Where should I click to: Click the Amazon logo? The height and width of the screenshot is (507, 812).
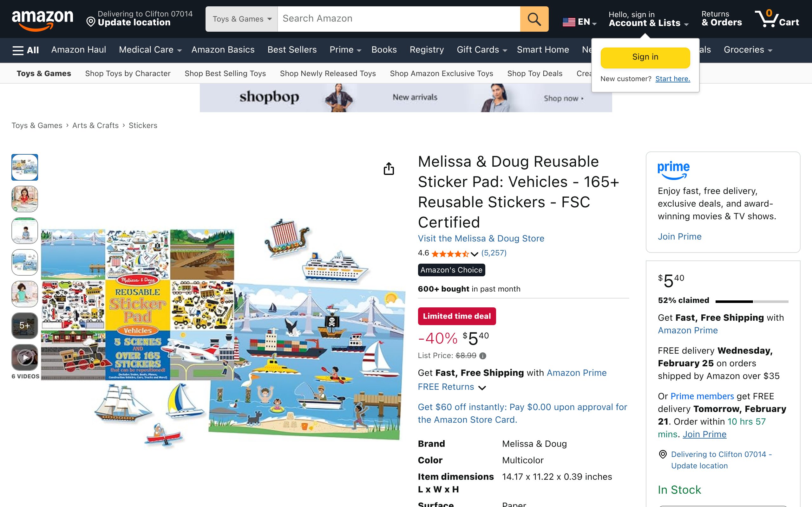pyautogui.click(x=42, y=19)
